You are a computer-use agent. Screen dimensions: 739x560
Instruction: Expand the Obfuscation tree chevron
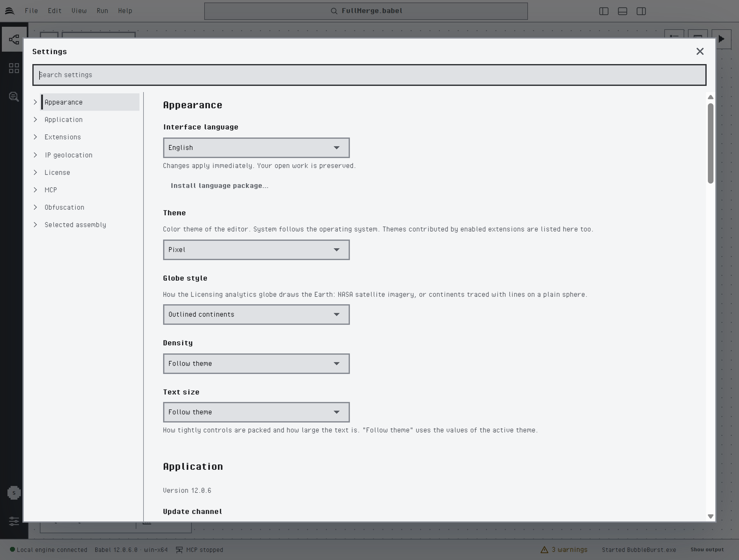pyautogui.click(x=35, y=208)
